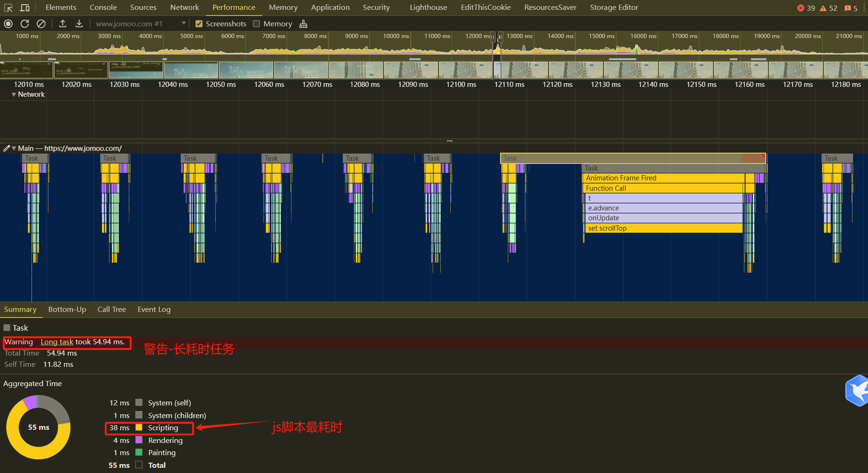The image size is (868, 473).
Task: Enable the Screenshots checkbox
Action: point(199,24)
